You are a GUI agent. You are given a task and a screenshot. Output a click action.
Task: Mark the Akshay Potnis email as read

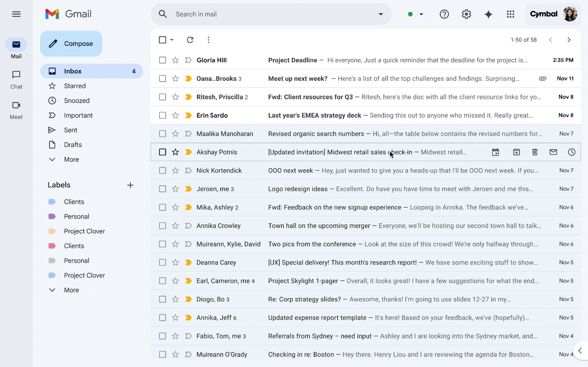[x=553, y=152]
